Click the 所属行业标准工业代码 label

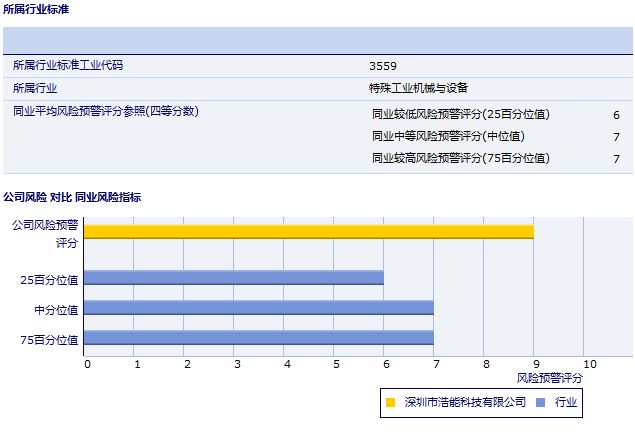click(x=68, y=65)
